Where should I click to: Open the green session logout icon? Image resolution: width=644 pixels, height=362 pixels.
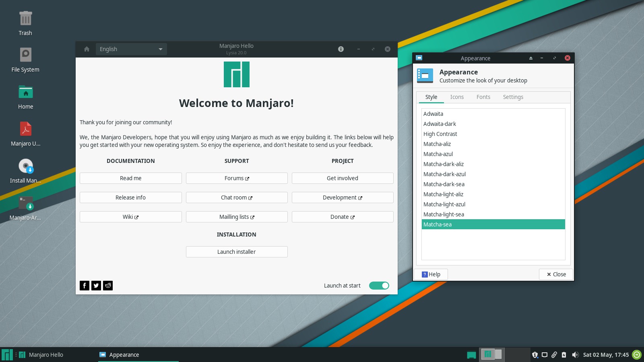click(637, 355)
